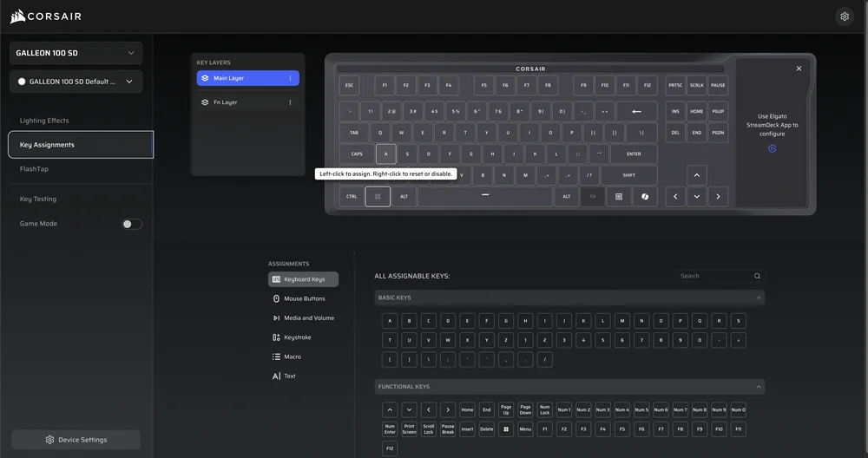This screenshot has height=458, width=868.
Task: Toggle the Game Mode switch
Action: point(132,224)
